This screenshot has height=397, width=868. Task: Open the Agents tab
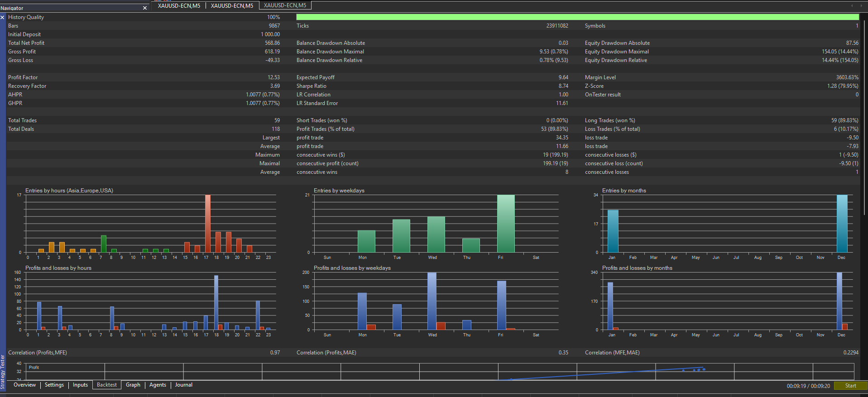[158, 385]
